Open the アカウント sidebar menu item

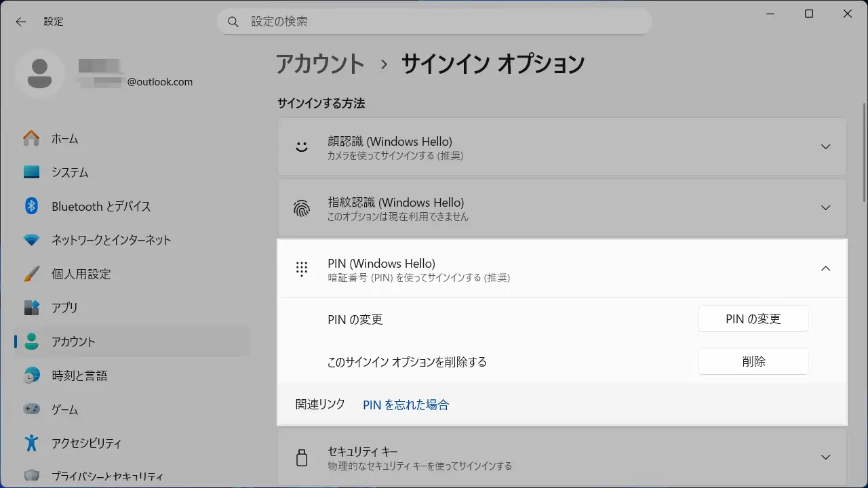click(73, 342)
